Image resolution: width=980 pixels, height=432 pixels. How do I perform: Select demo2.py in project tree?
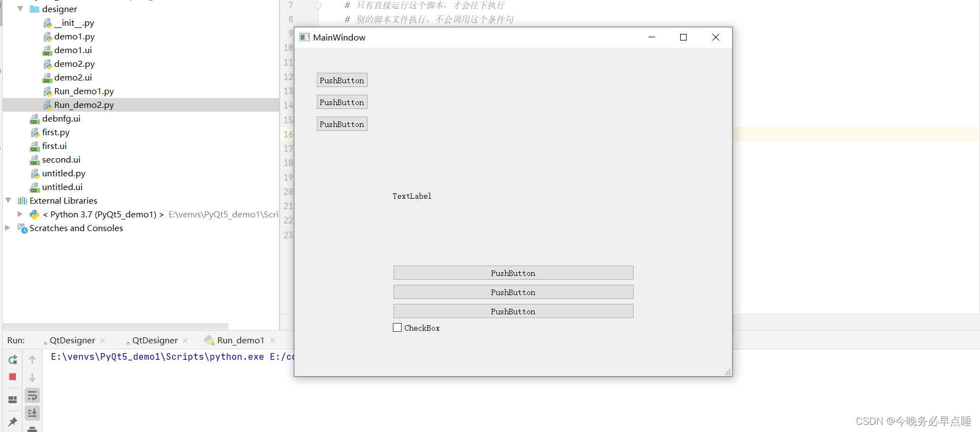pyautogui.click(x=74, y=64)
